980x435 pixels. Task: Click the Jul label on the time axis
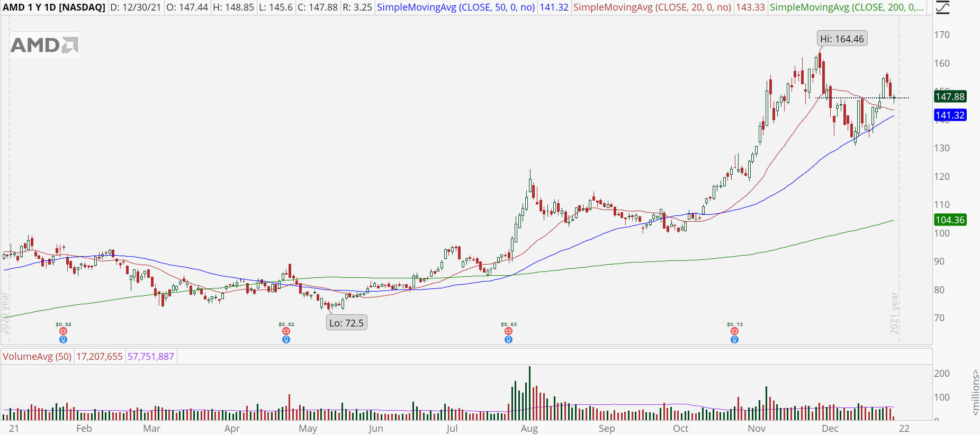(452, 429)
